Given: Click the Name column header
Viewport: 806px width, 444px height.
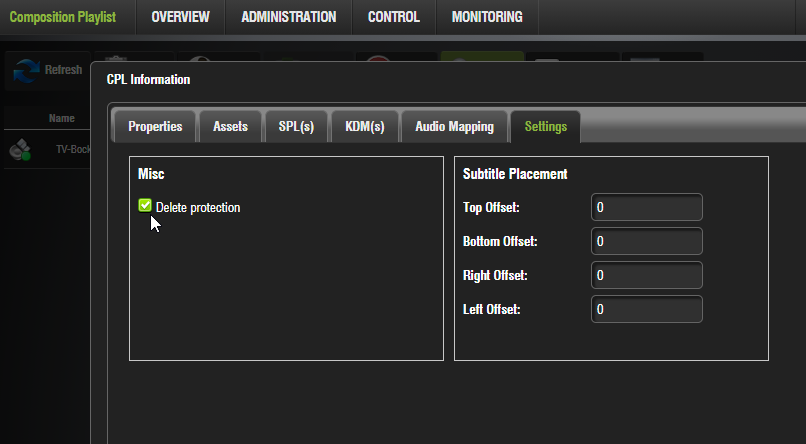Looking at the screenshot, I should pyautogui.click(x=62, y=118).
